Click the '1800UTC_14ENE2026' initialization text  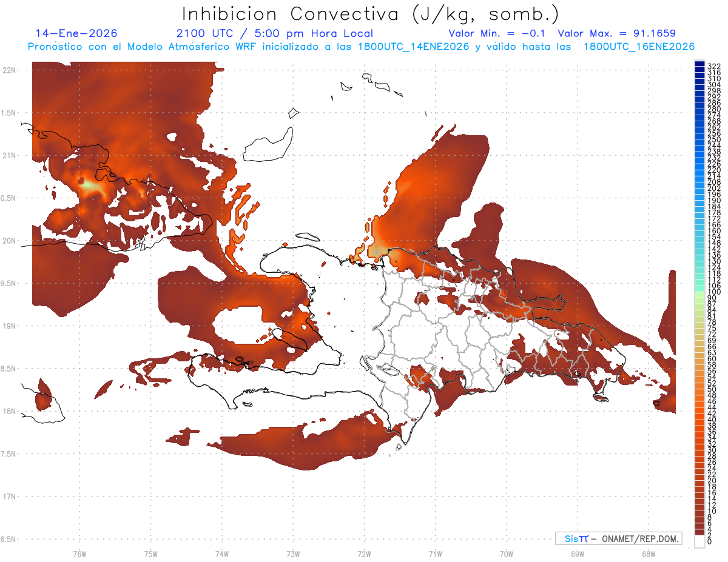tap(413, 47)
